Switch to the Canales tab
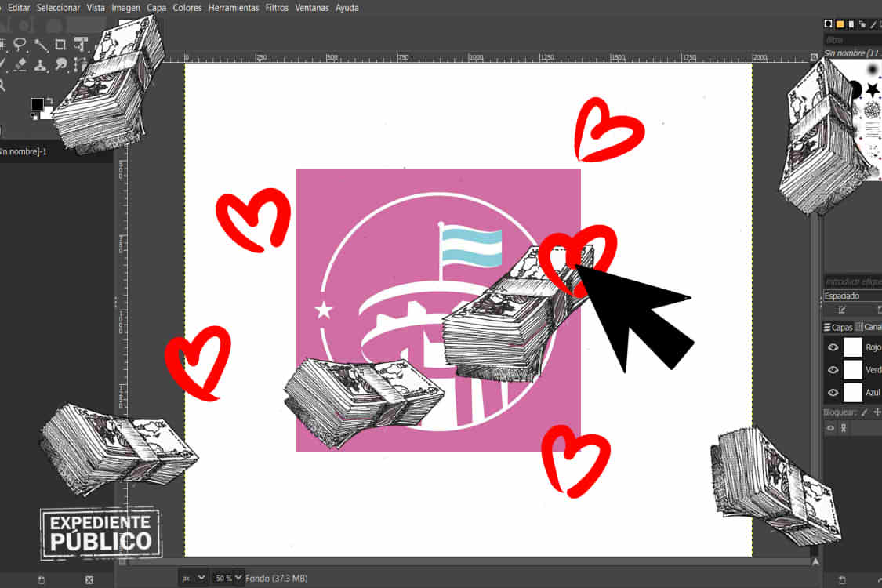The height and width of the screenshot is (588, 882). point(869,327)
